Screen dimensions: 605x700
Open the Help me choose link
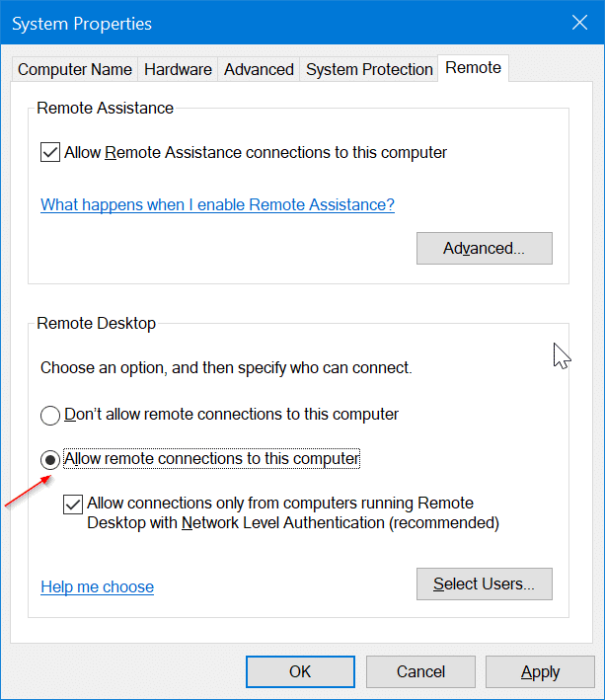tap(97, 586)
